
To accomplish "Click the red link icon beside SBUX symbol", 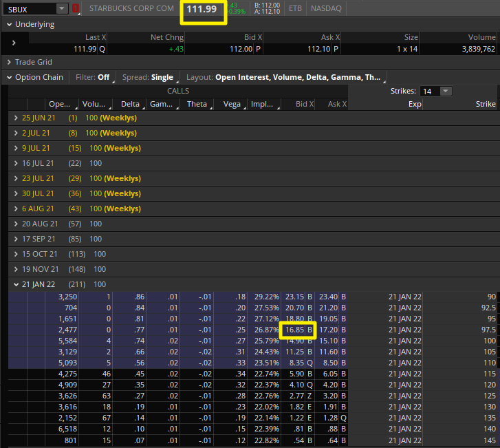I will (x=76, y=9).
